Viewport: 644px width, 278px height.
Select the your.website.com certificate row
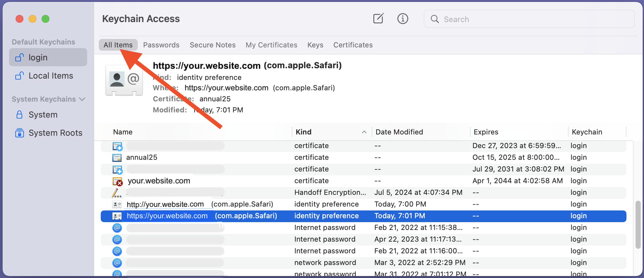point(363,181)
